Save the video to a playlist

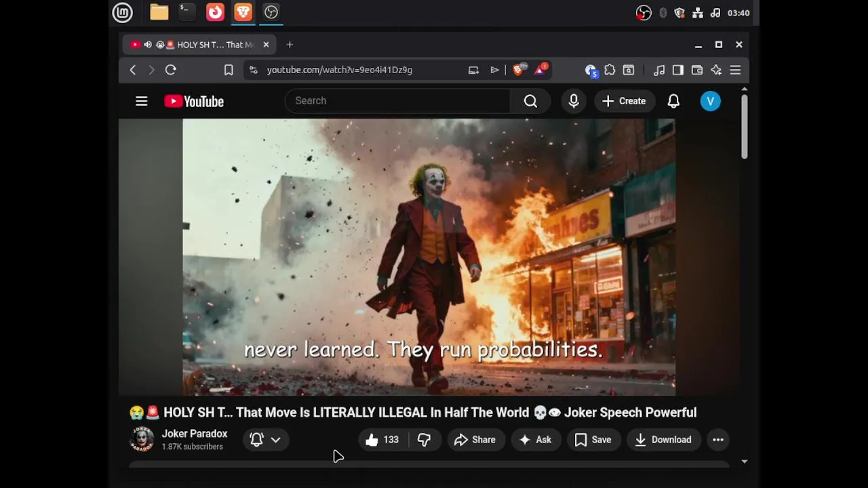click(x=593, y=440)
